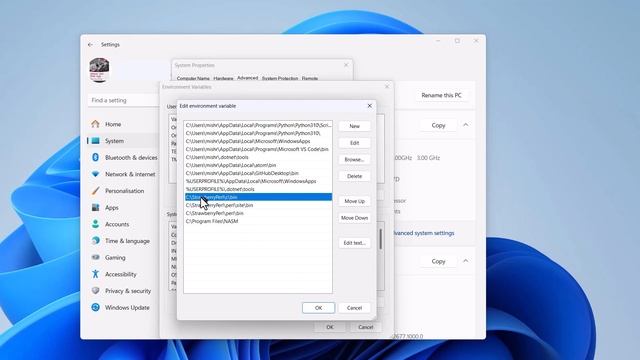Click the Browse... button
This screenshot has width=640, height=360.
(x=354, y=160)
